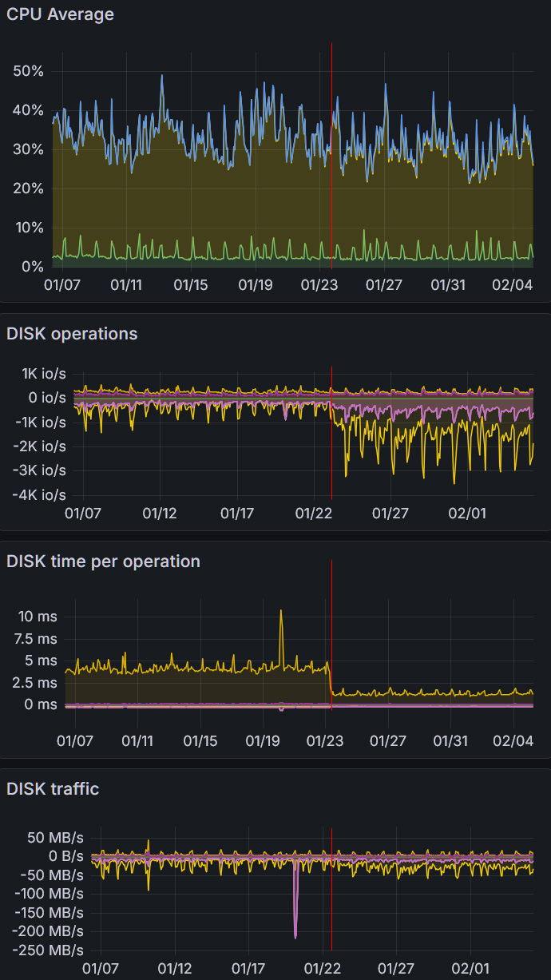551x980 pixels.
Task: Open the CPU Average panel title menu
Action: [60, 14]
